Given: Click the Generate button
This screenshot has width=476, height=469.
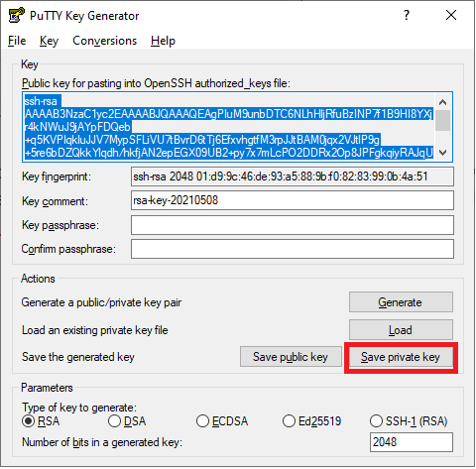Looking at the screenshot, I should click(x=401, y=302).
